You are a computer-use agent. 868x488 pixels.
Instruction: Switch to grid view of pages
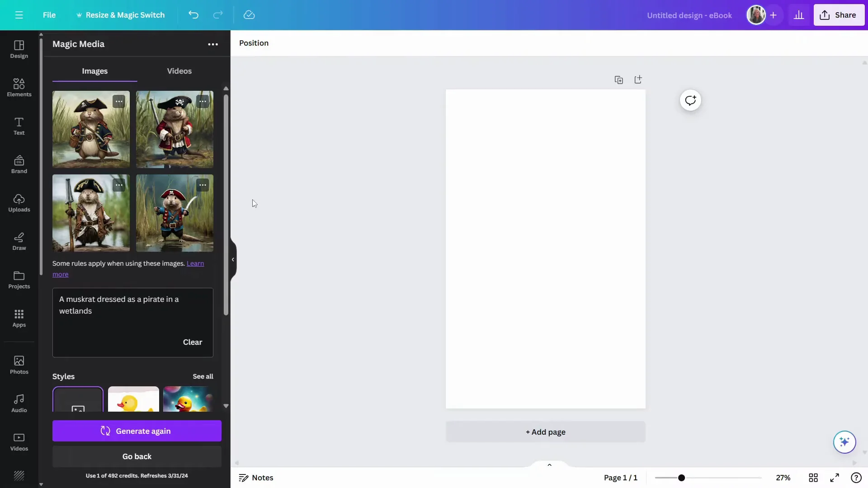click(813, 478)
